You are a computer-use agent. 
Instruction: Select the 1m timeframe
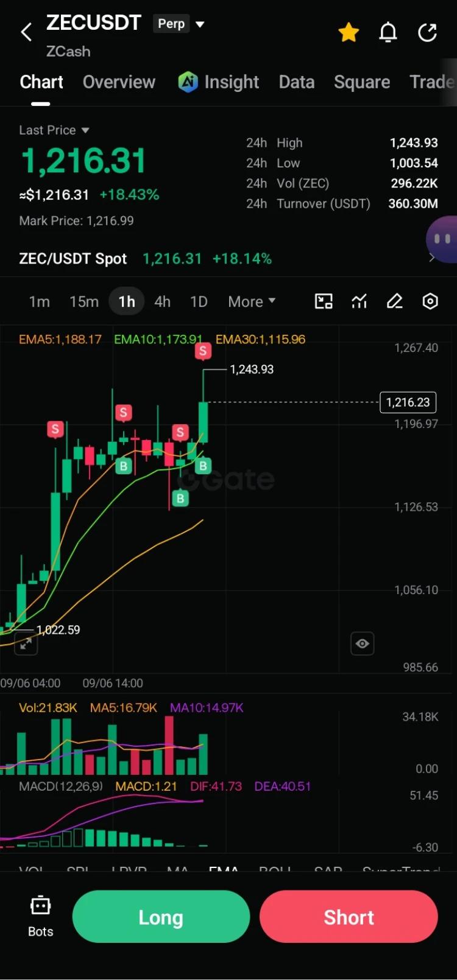[x=40, y=302]
